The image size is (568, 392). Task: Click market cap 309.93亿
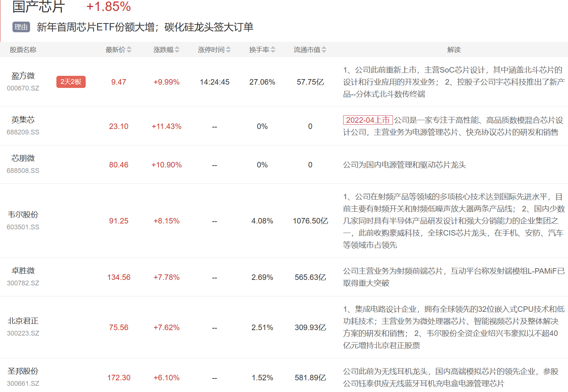click(310, 328)
